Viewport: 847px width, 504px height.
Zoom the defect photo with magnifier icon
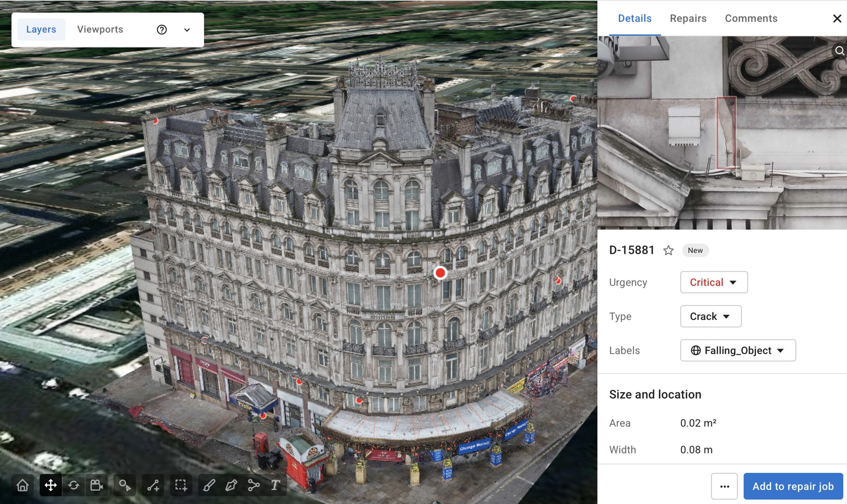tap(839, 51)
